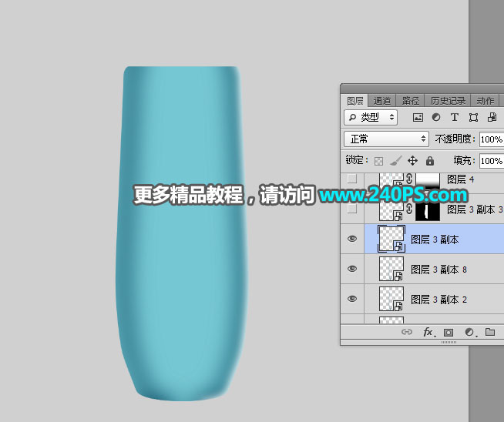Screen dimensions: 504x422
Task: Filter layers by pixel image icon
Action: pos(418,118)
